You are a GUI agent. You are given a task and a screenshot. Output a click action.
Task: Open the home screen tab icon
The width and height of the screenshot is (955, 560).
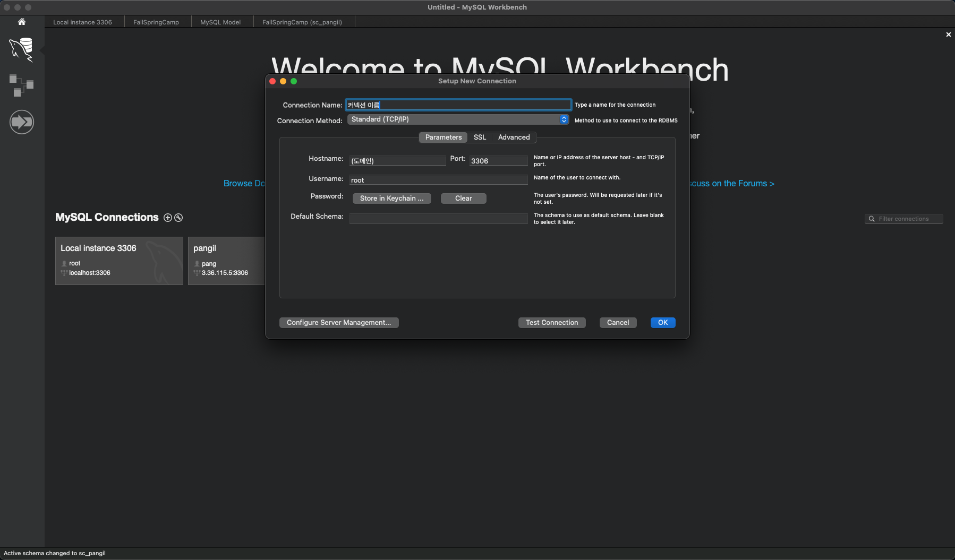(22, 22)
